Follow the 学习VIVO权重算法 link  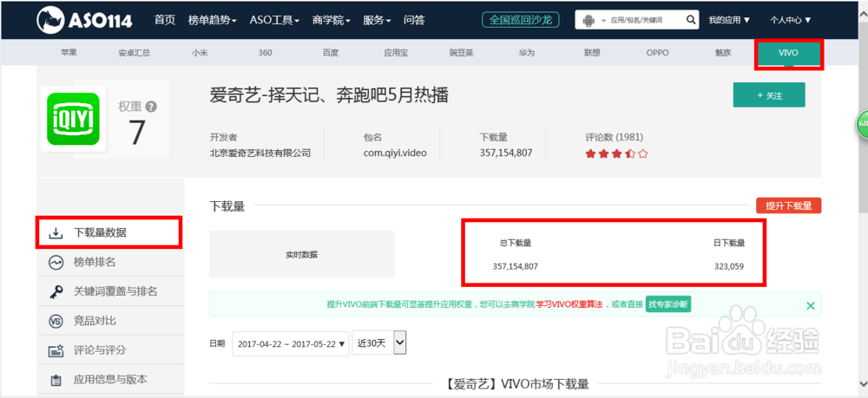pyautogui.click(x=569, y=304)
